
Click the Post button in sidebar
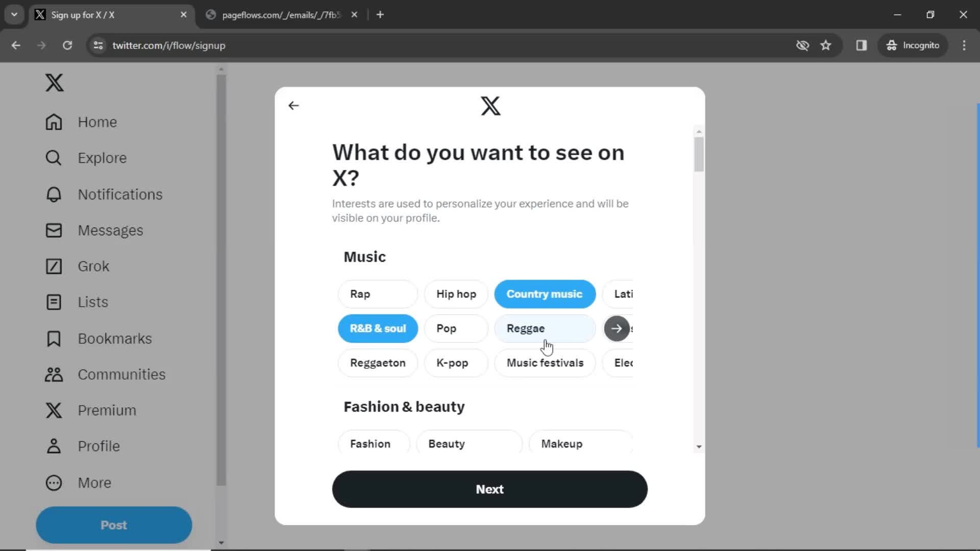(x=114, y=525)
